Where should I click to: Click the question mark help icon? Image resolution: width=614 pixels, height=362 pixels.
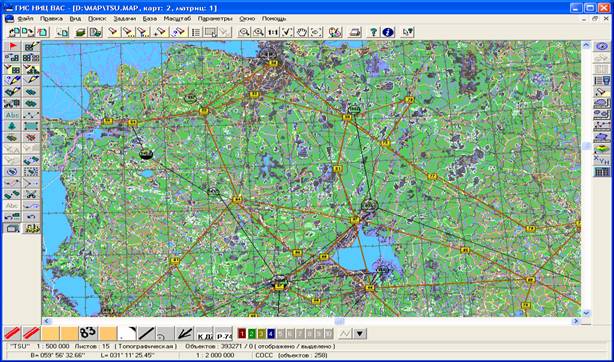point(373,32)
